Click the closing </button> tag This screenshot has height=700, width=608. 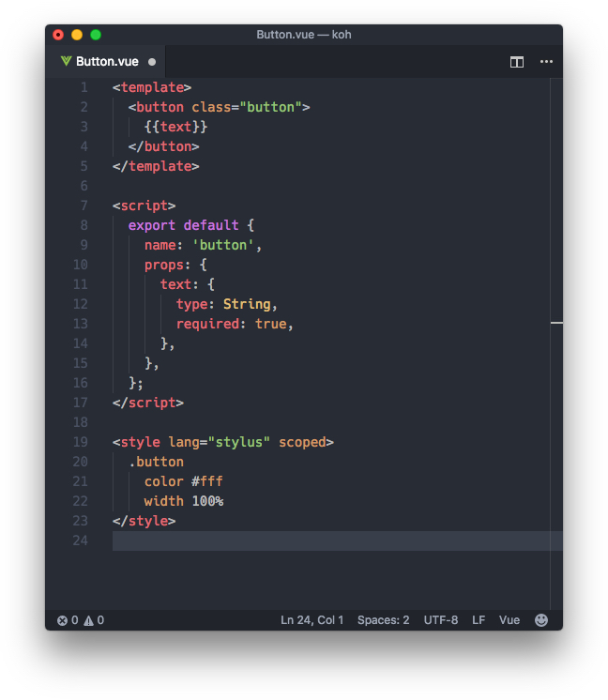[163, 146]
